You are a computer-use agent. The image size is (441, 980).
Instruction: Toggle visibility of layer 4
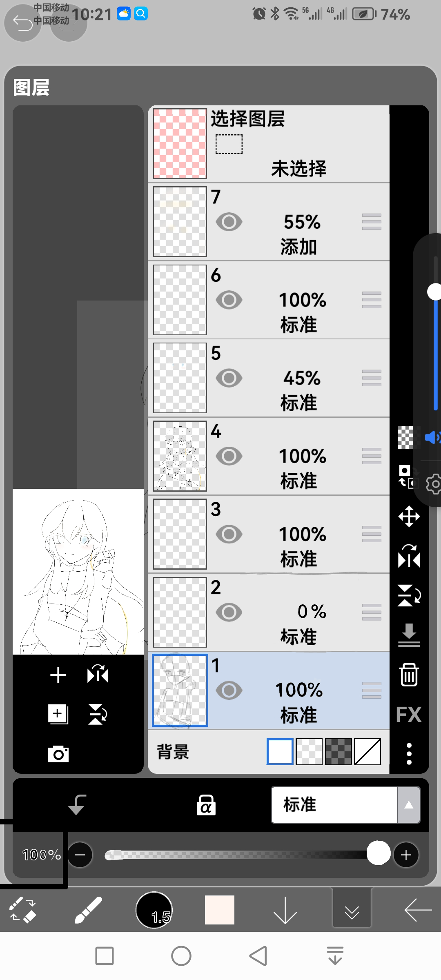tap(229, 456)
